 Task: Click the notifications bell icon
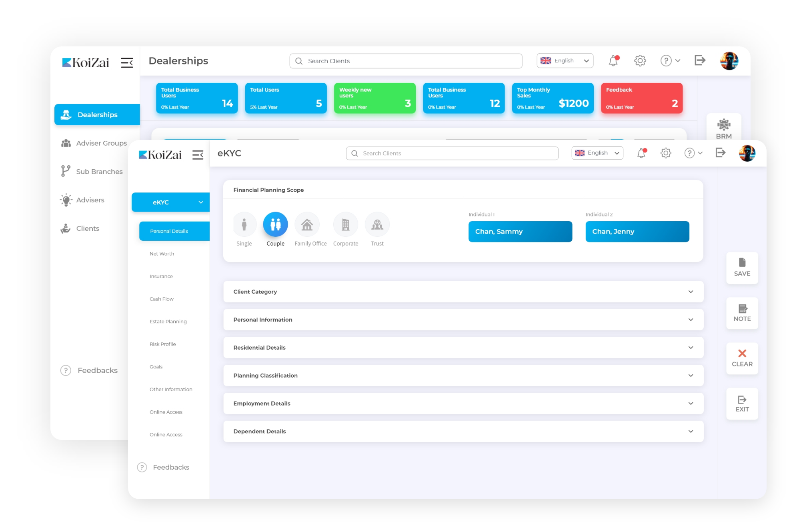(x=641, y=153)
